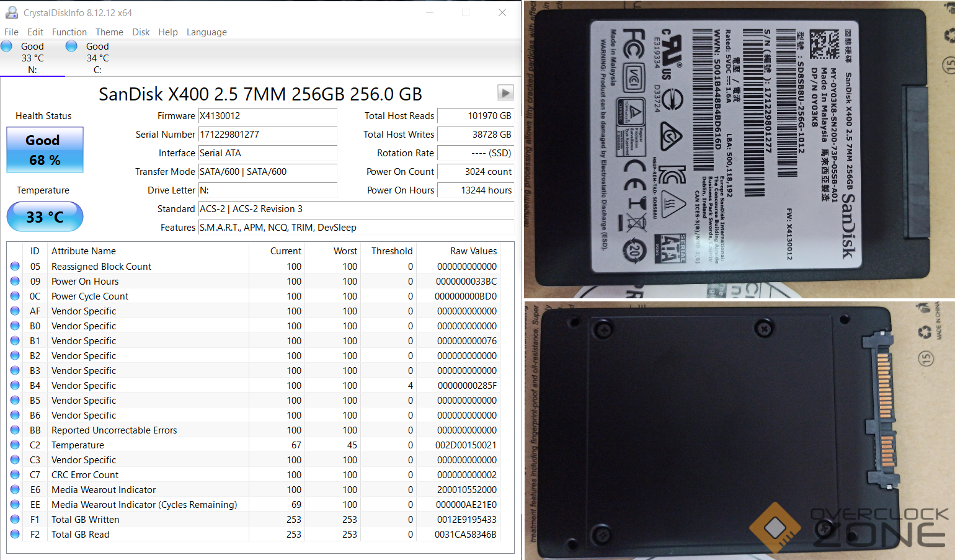
Task: Click the Power On Count value
Action: (x=476, y=172)
